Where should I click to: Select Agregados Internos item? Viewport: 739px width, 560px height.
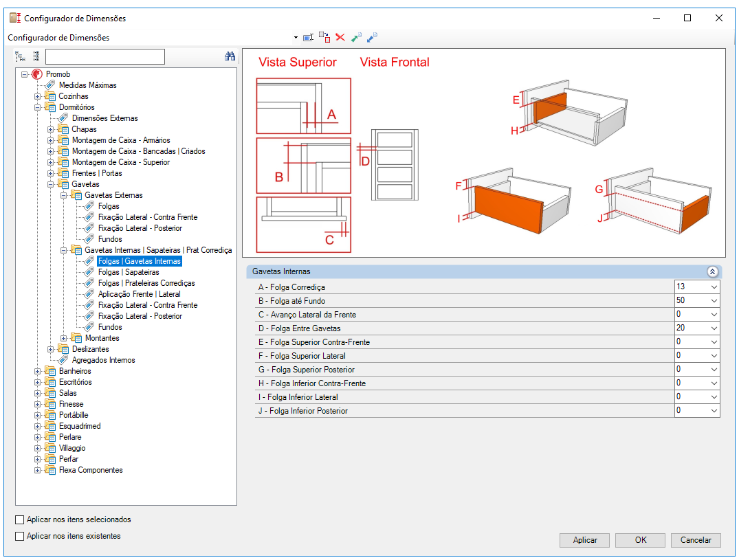[x=103, y=360]
